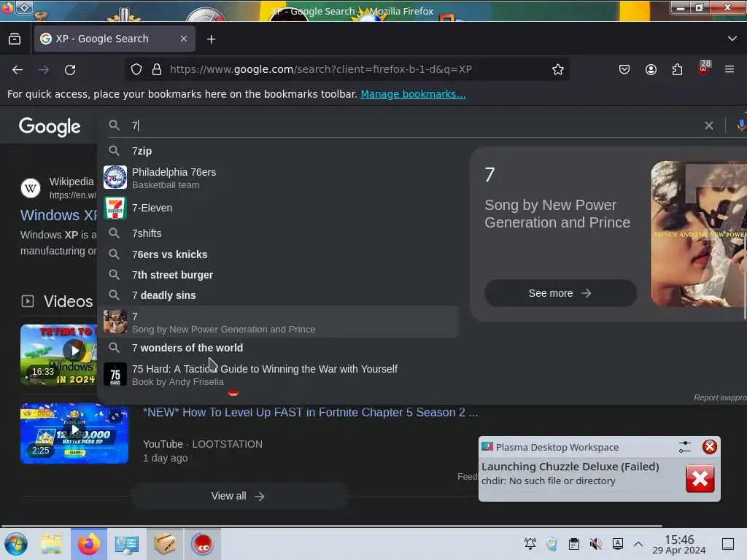Open the system settings taskbar icon
This screenshot has height=560, width=747.
pyautogui.click(x=127, y=544)
